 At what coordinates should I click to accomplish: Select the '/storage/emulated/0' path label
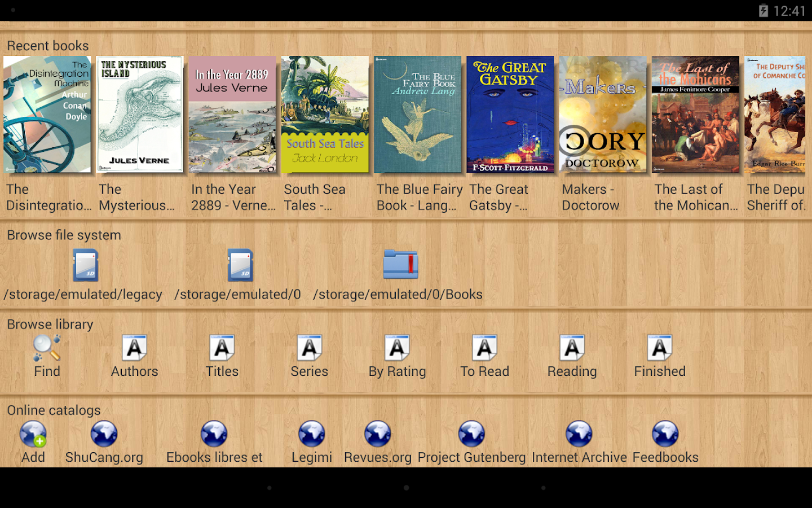point(237,295)
